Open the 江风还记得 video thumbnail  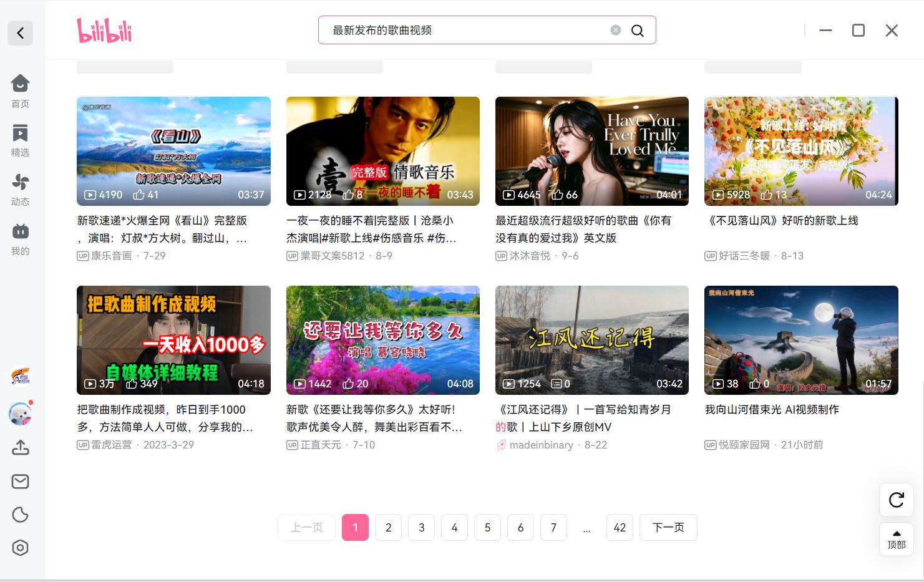(x=592, y=340)
